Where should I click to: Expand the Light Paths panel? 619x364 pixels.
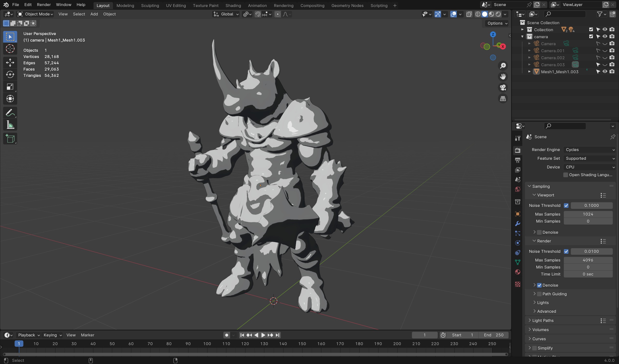543,320
